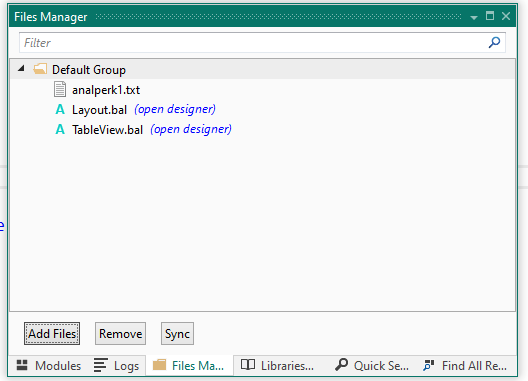Click the Remove button

(x=120, y=334)
